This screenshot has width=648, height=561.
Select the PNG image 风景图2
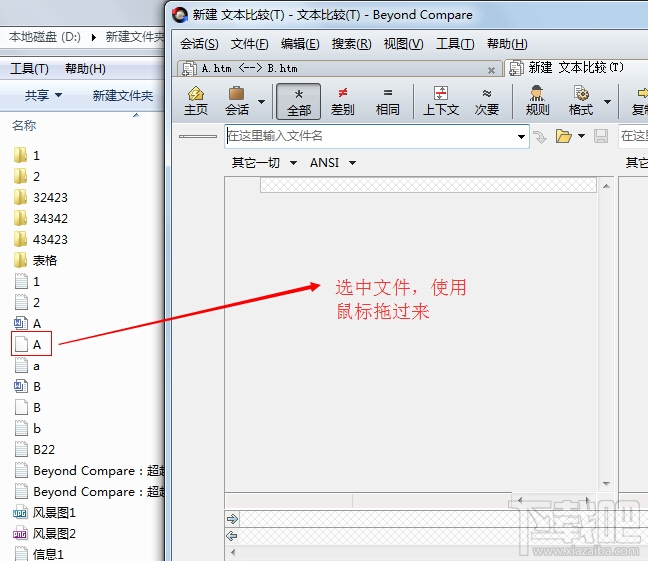pos(44,533)
